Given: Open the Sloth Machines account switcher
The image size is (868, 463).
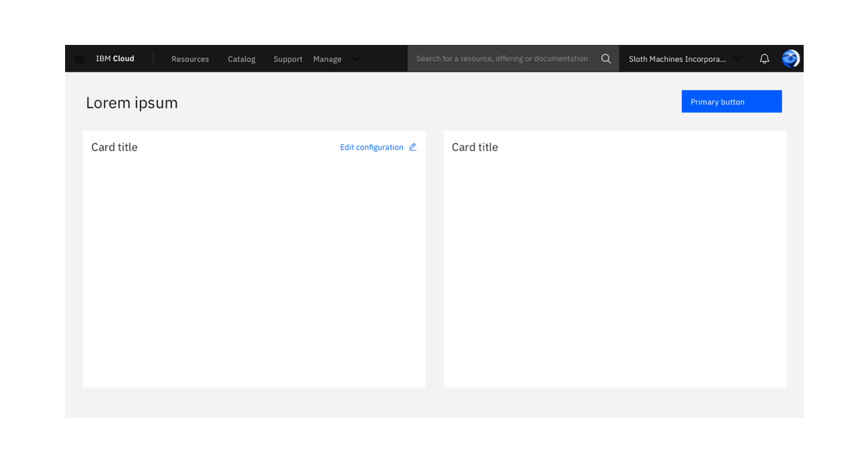Looking at the screenshot, I should point(677,59).
